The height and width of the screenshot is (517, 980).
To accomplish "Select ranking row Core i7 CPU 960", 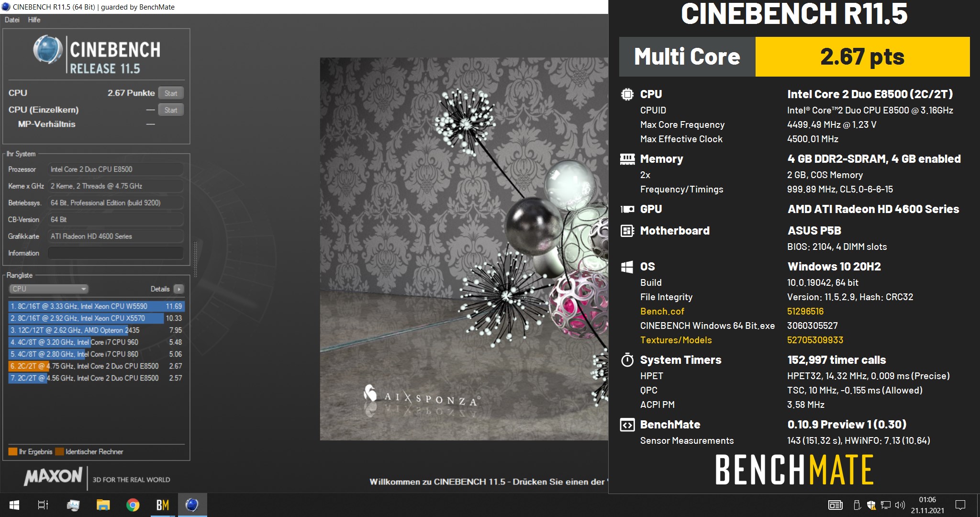I will click(x=96, y=342).
